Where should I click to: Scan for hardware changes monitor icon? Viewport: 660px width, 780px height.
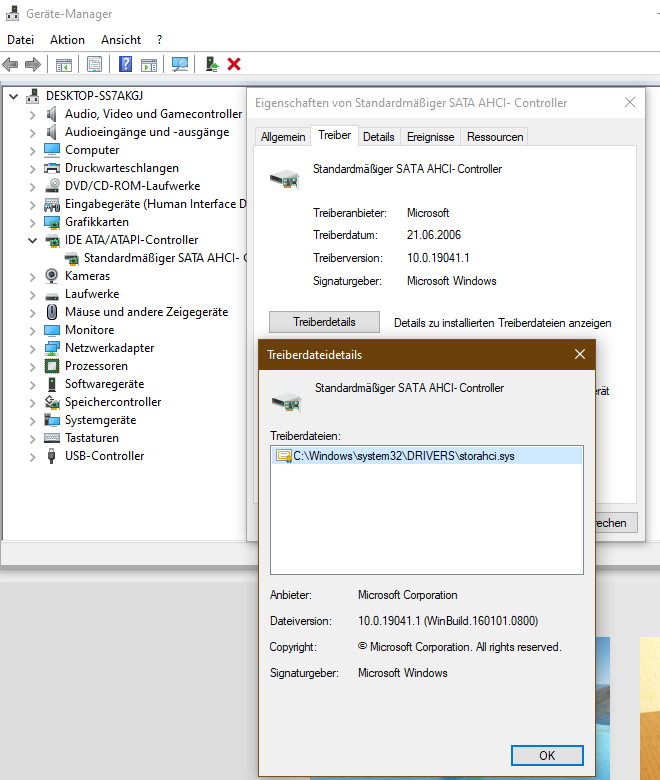coord(180,64)
